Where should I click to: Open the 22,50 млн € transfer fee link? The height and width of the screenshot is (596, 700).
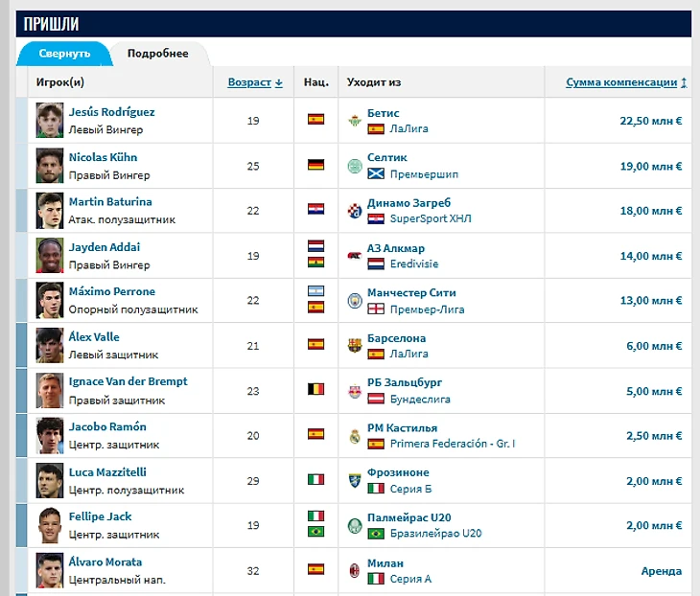[651, 121]
